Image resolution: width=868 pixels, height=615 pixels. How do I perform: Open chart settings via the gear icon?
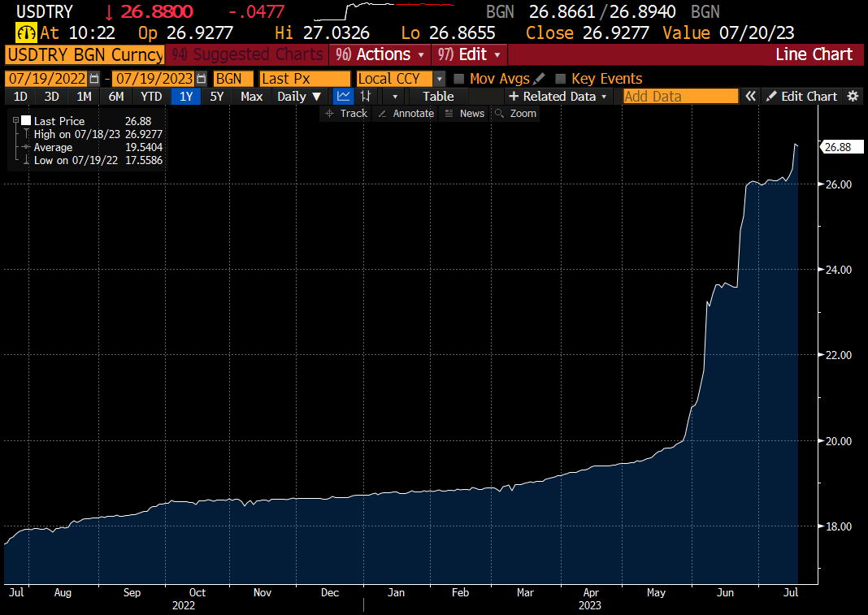coord(853,96)
